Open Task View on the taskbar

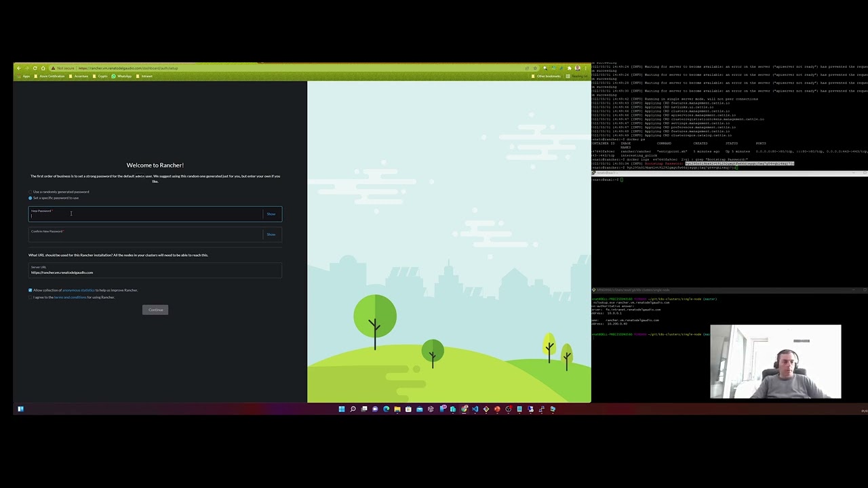(364, 409)
